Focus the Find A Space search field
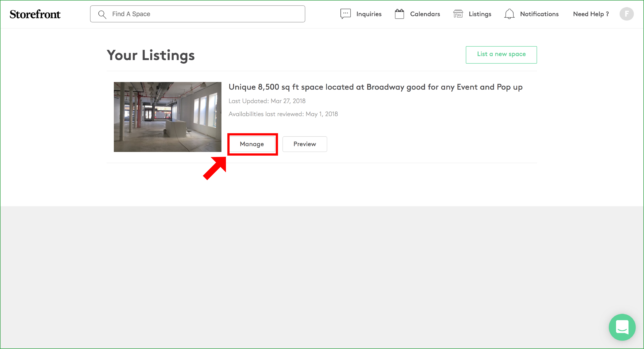This screenshot has height=349, width=644. (x=205, y=14)
